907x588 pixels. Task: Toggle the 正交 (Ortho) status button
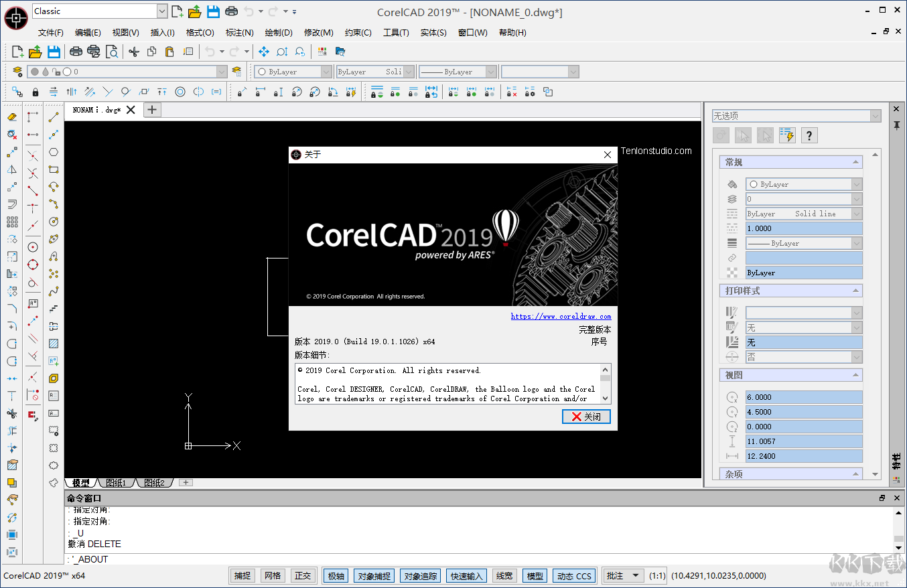coord(303,576)
